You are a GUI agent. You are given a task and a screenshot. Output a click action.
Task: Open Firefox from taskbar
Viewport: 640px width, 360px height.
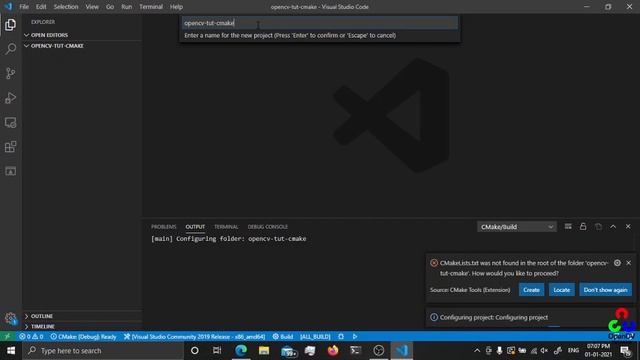pos(333,351)
